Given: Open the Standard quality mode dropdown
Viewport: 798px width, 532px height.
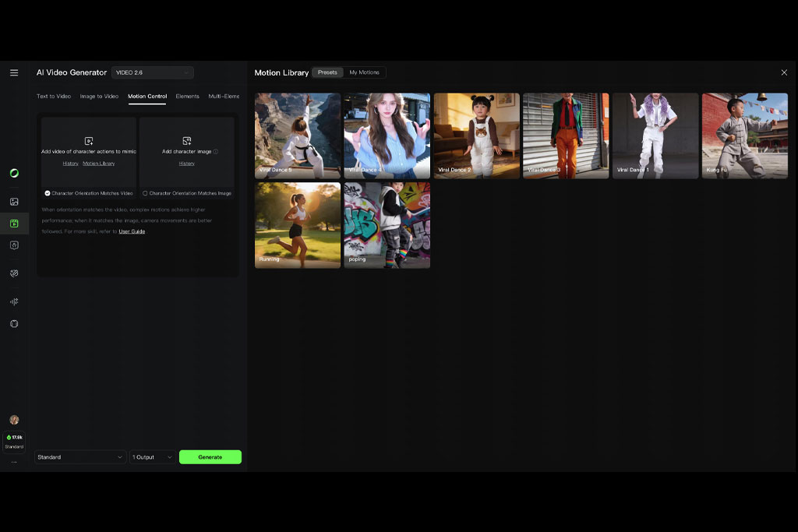Looking at the screenshot, I should [80, 457].
